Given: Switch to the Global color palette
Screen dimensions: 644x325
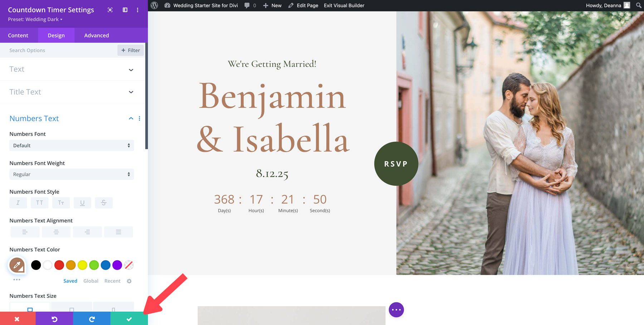Looking at the screenshot, I should (91, 281).
